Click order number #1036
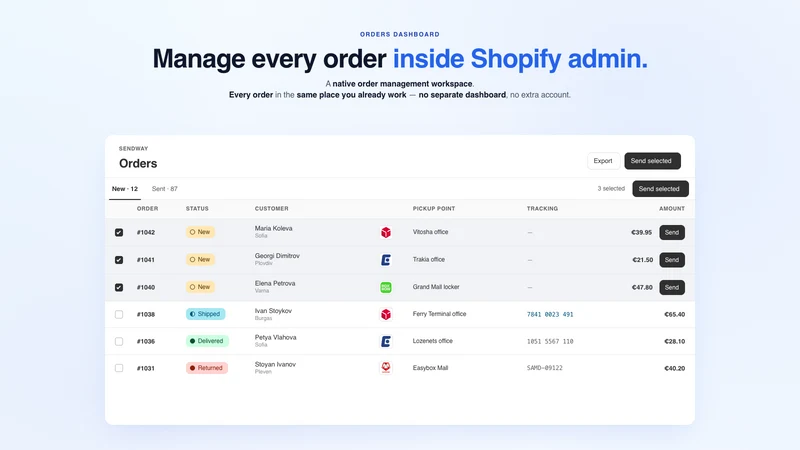 (x=146, y=341)
